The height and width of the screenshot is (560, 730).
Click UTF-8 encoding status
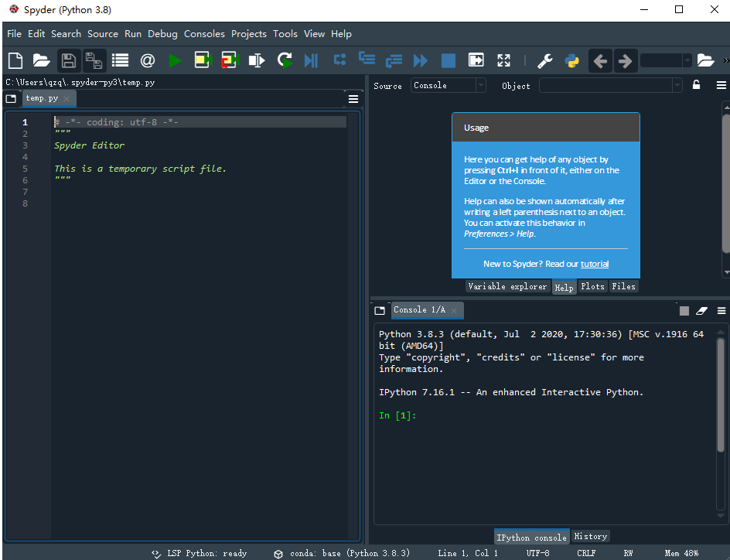coord(537,553)
